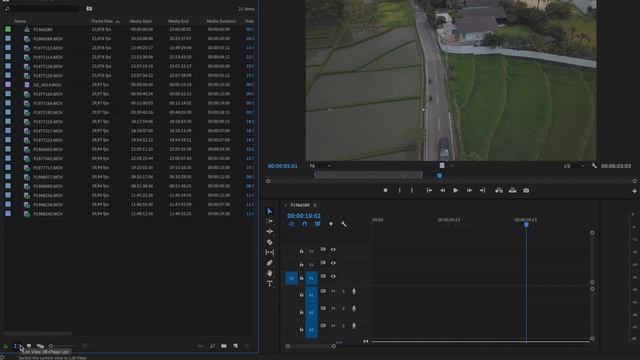This screenshot has height=360, width=640.
Task: Click the Extract button
Action: click(512, 190)
